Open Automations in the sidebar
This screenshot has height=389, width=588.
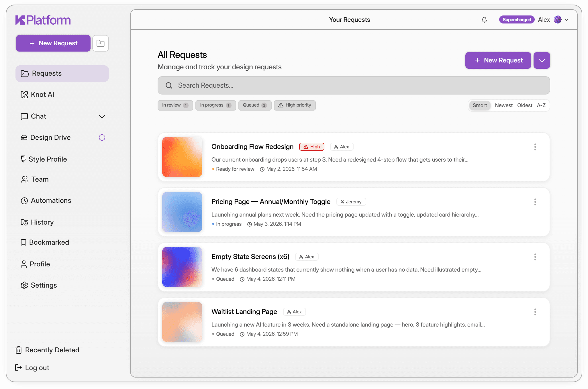62,201
